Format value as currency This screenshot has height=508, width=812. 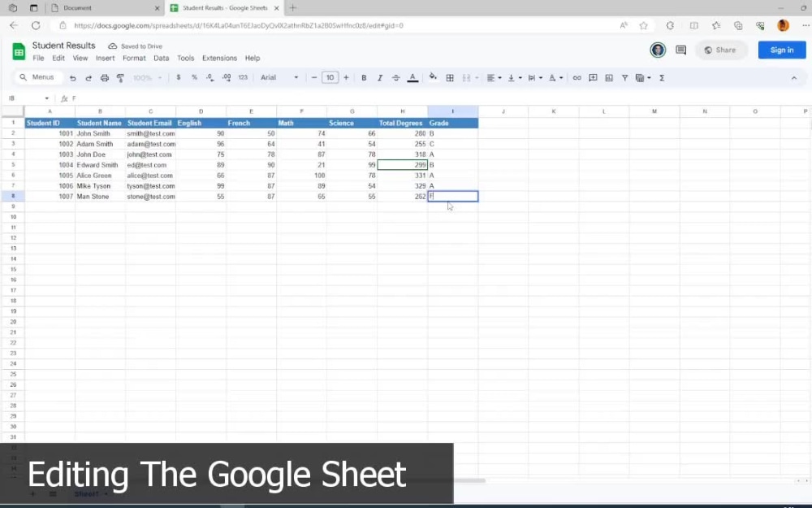(178, 77)
